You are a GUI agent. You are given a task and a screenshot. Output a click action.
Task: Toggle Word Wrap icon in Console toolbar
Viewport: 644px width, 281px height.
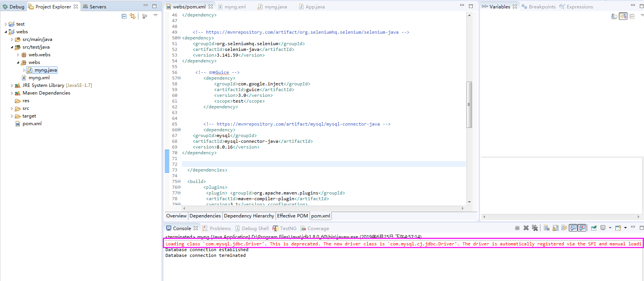click(564, 228)
